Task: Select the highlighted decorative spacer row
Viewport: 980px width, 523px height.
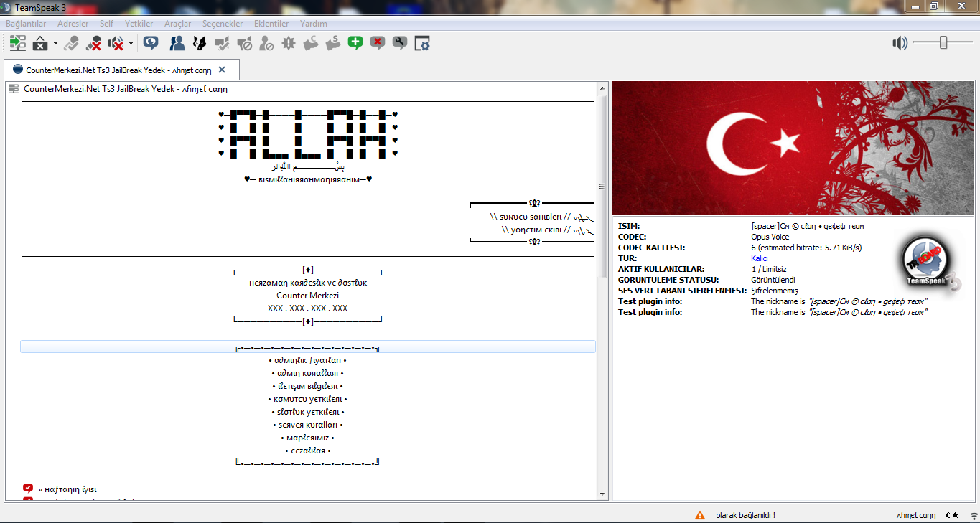Action: click(308, 347)
